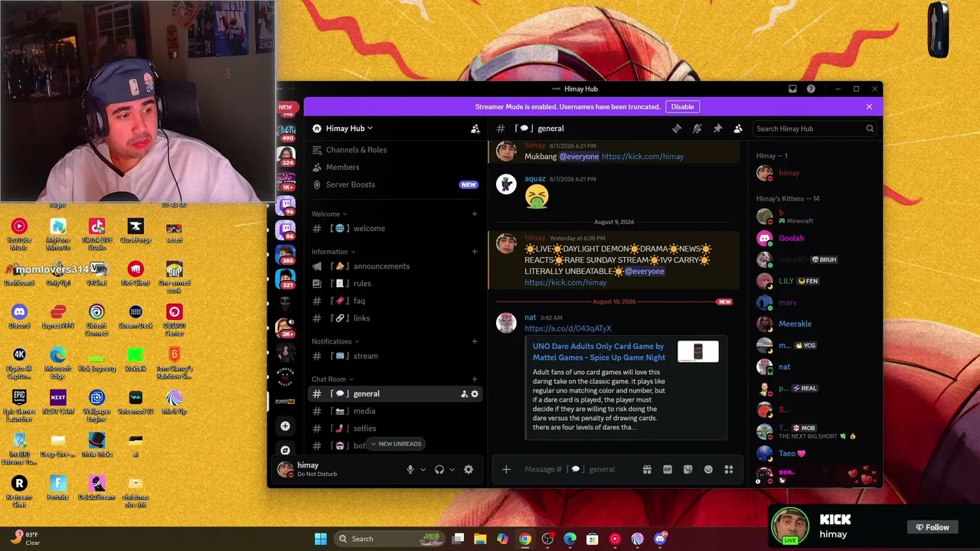Create a channel in the Notifications category
980x551 pixels.
475,341
